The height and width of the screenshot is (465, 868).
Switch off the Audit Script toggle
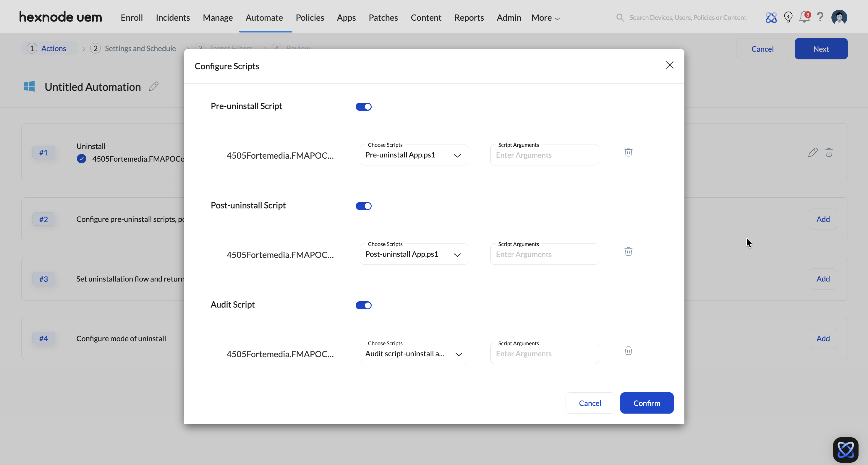[363, 305]
